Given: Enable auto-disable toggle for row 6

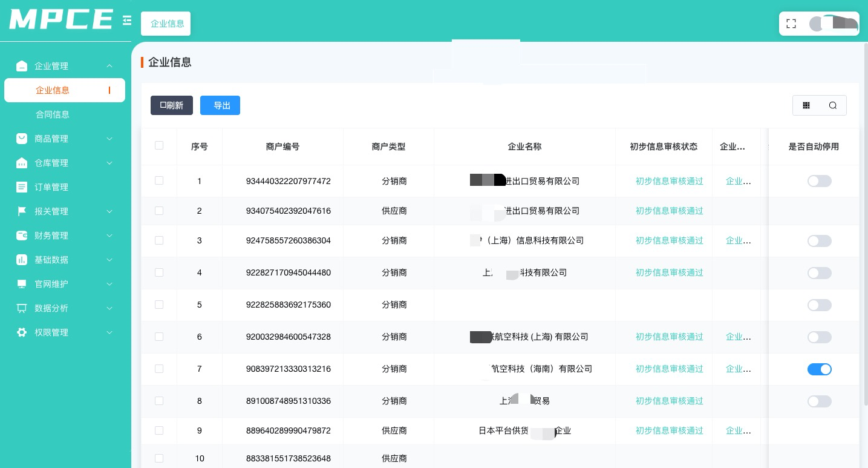Looking at the screenshot, I should (x=820, y=337).
